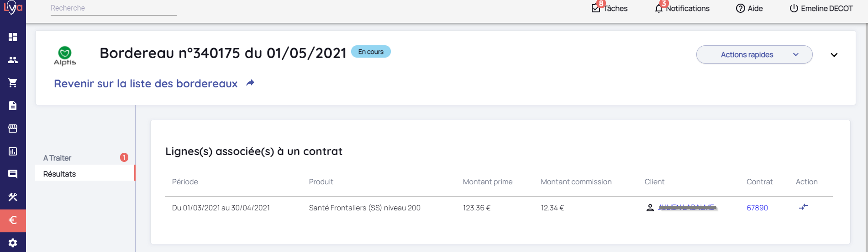Screen dimensions: 868x252
Task: Open the messages chat sidebar icon
Action: click(13, 174)
